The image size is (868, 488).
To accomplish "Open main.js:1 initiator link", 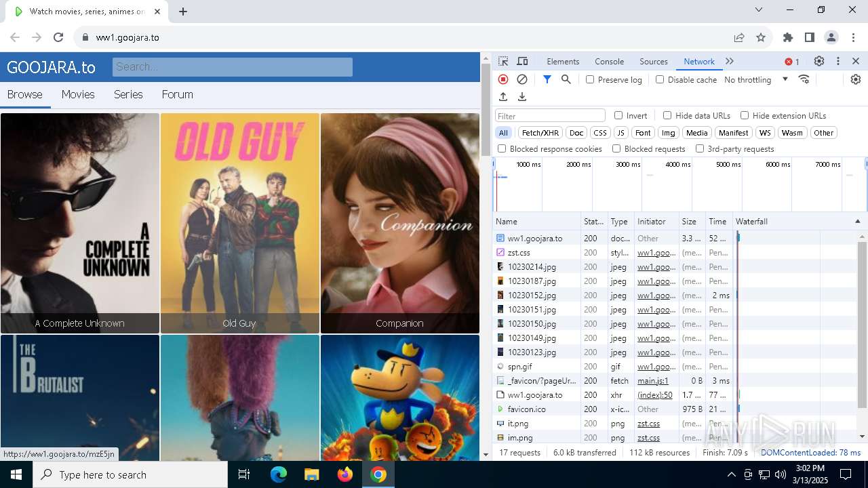I will coord(653,381).
